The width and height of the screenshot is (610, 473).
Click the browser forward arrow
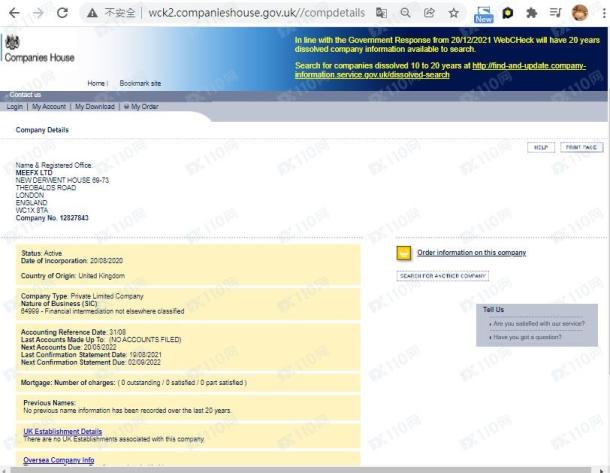pos(38,13)
